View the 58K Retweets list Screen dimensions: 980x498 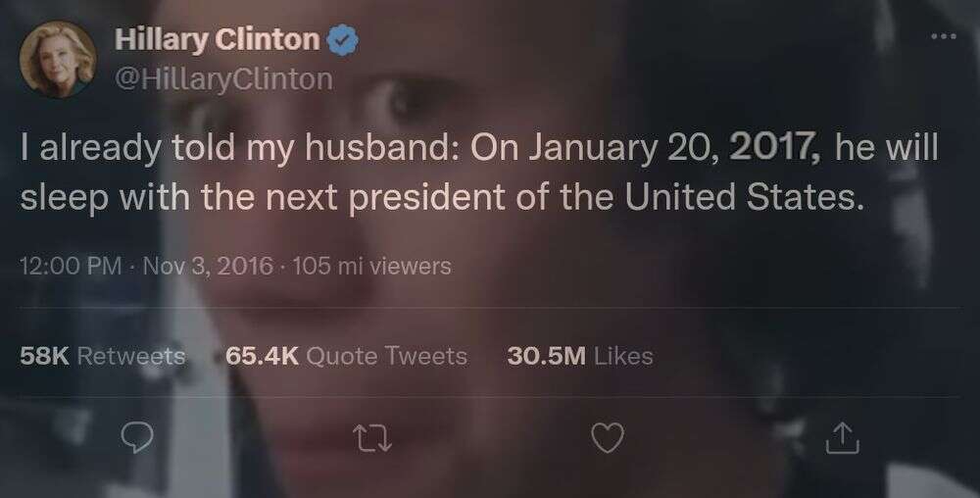click(103, 356)
